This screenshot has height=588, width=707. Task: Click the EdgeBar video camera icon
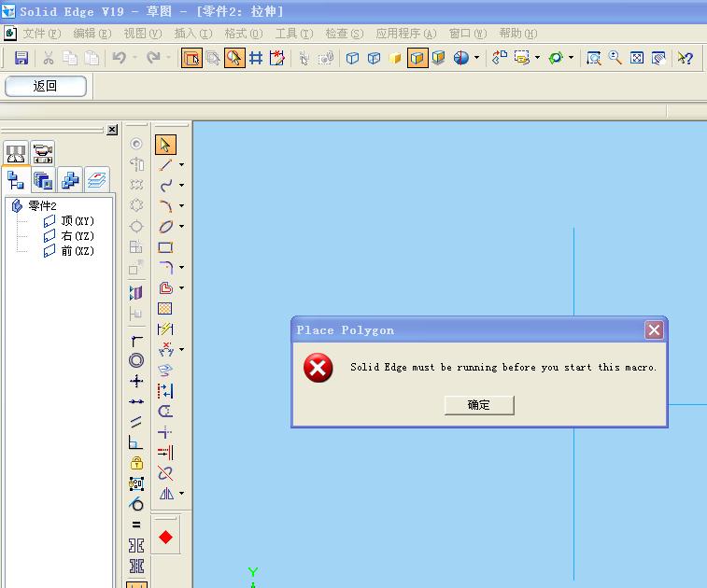43,153
